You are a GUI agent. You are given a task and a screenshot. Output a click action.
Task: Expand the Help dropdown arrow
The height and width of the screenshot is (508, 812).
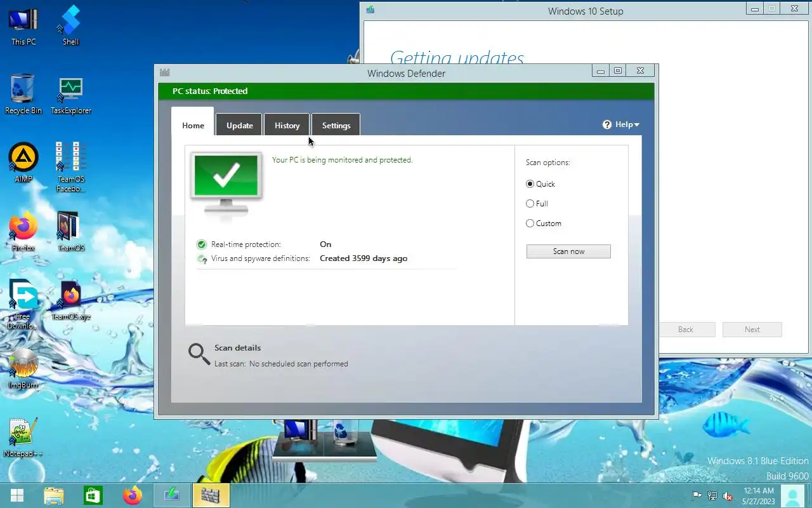(x=636, y=125)
